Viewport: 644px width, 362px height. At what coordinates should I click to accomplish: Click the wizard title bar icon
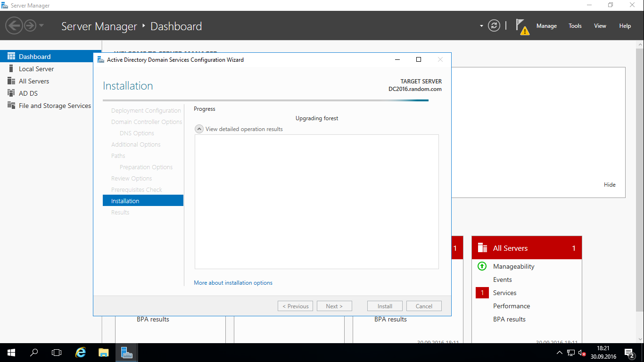[x=100, y=59]
